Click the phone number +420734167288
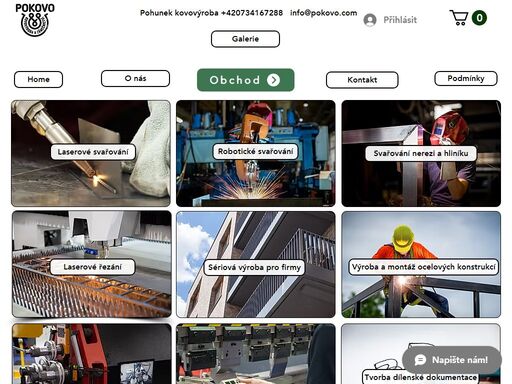 coord(252,13)
